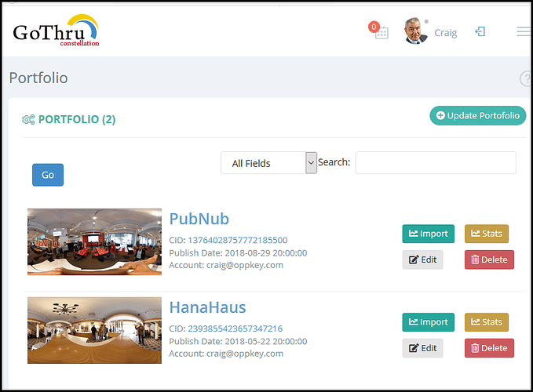Open the calendar notifications icon
The height and width of the screenshot is (392, 533).
tap(381, 33)
